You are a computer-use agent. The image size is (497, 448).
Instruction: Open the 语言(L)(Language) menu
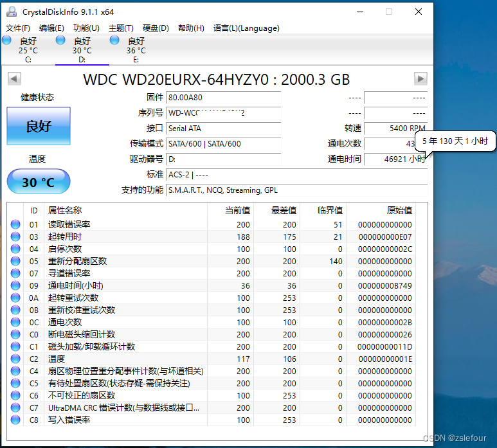(x=246, y=28)
